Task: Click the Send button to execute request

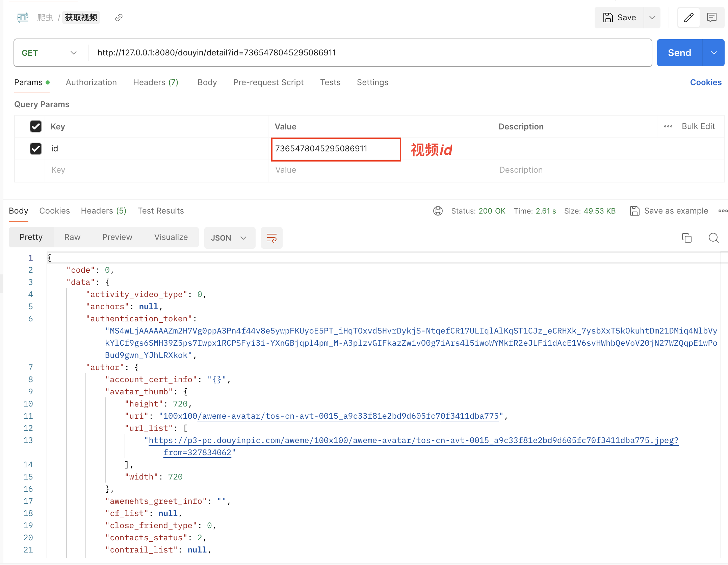Action: coord(679,52)
